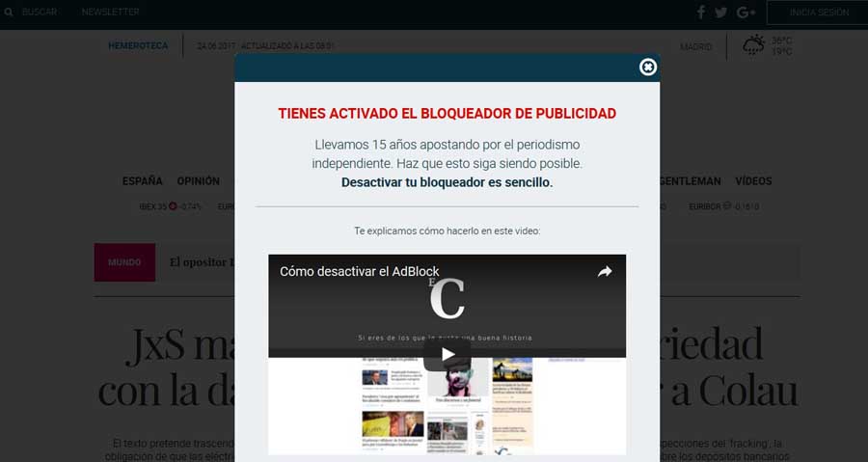
Task: Click the search magnifier icon
Action: [9, 12]
